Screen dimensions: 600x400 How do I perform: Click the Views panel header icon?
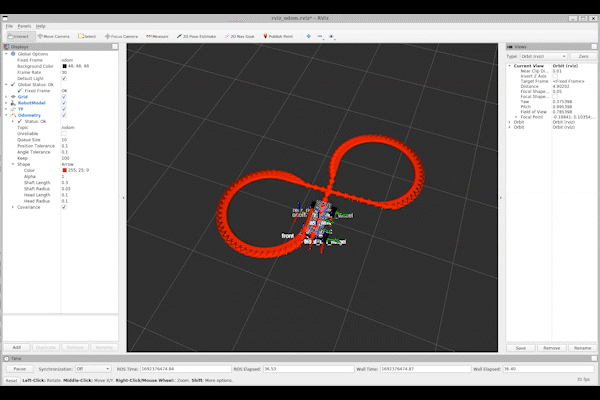pyautogui.click(x=510, y=47)
